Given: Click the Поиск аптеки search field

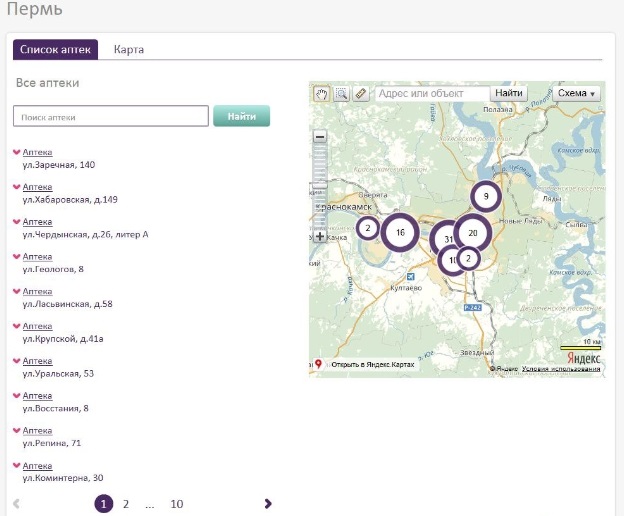Looking at the screenshot, I should [x=110, y=117].
